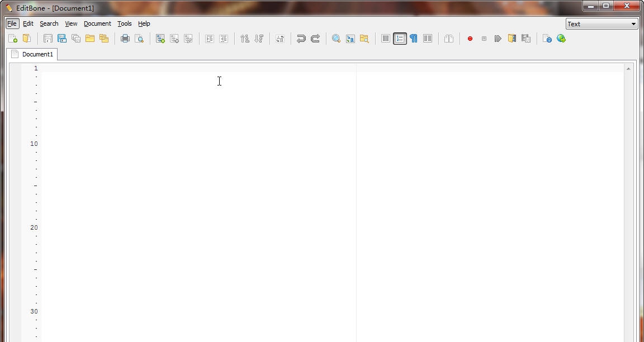Click the Open Macro folder-film icon
The height and width of the screenshot is (342, 644).
point(512,39)
